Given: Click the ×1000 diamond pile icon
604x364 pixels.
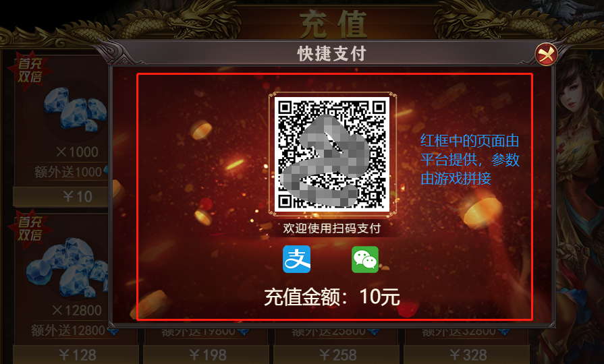Looking at the screenshot, I should point(76,109).
